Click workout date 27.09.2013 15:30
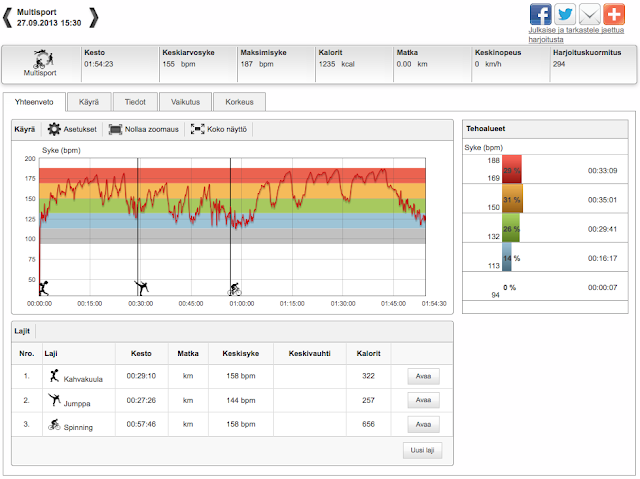 pyautogui.click(x=49, y=23)
